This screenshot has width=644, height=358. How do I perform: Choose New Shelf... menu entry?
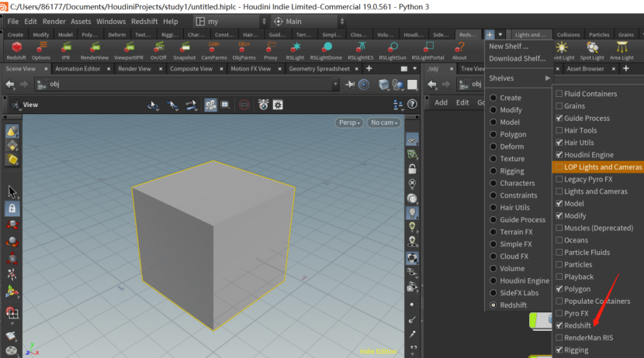point(508,46)
